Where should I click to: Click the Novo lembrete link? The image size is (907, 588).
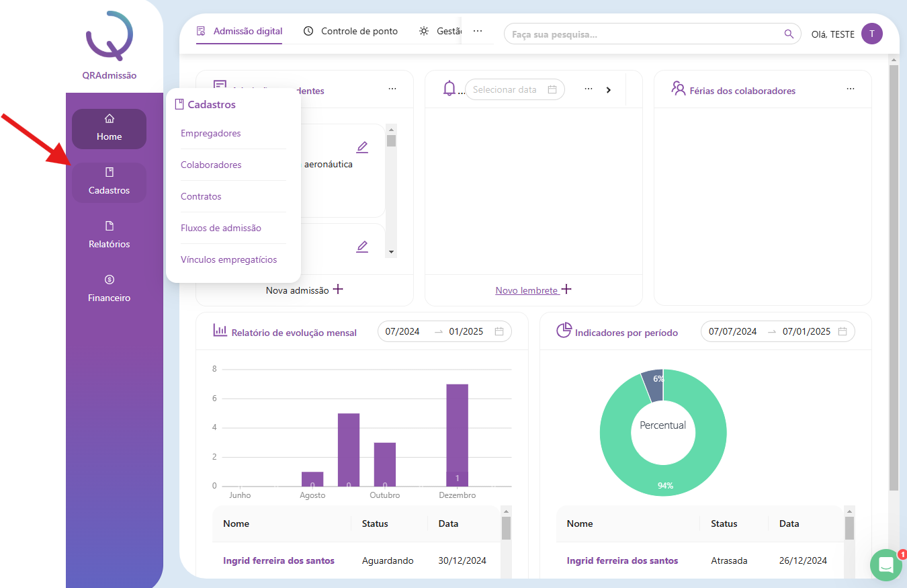(527, 290)
